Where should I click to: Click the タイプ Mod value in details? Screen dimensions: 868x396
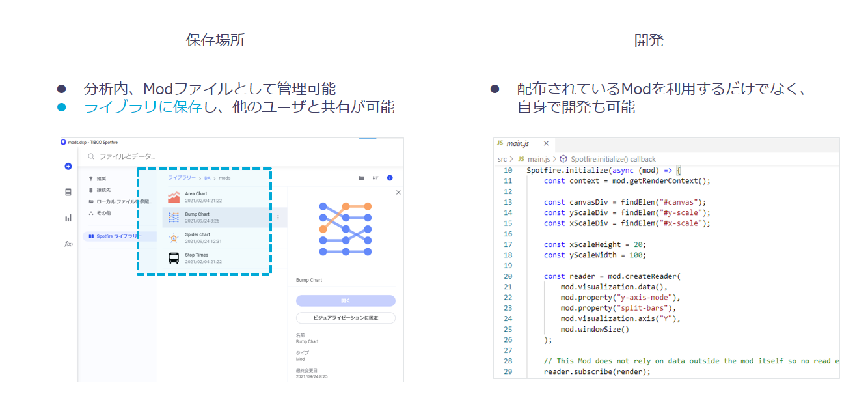point(300,359)
